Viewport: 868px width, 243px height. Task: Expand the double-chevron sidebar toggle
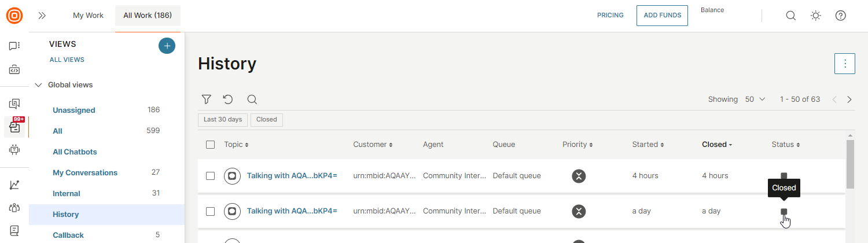tap(42, 16)
